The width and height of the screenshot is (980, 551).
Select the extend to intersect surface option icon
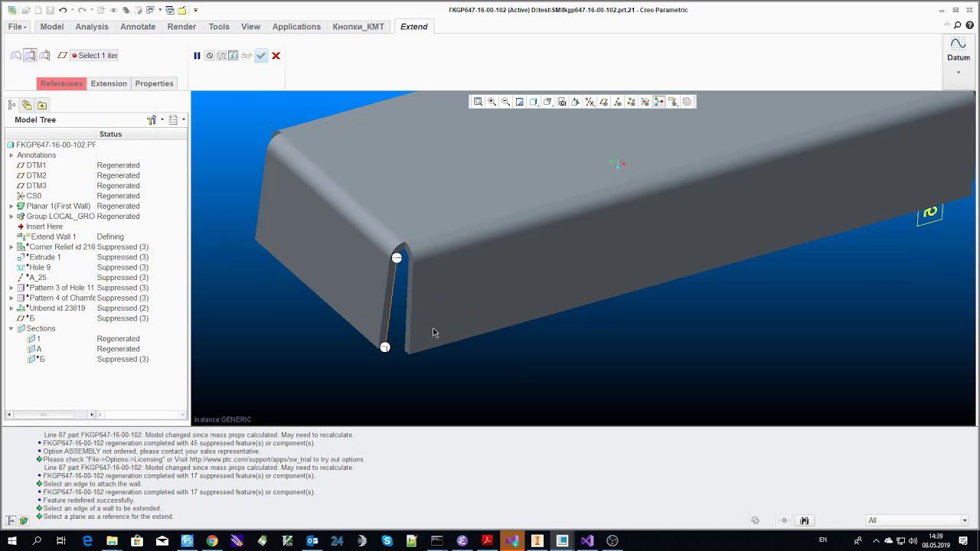click(x=30, y=55)
